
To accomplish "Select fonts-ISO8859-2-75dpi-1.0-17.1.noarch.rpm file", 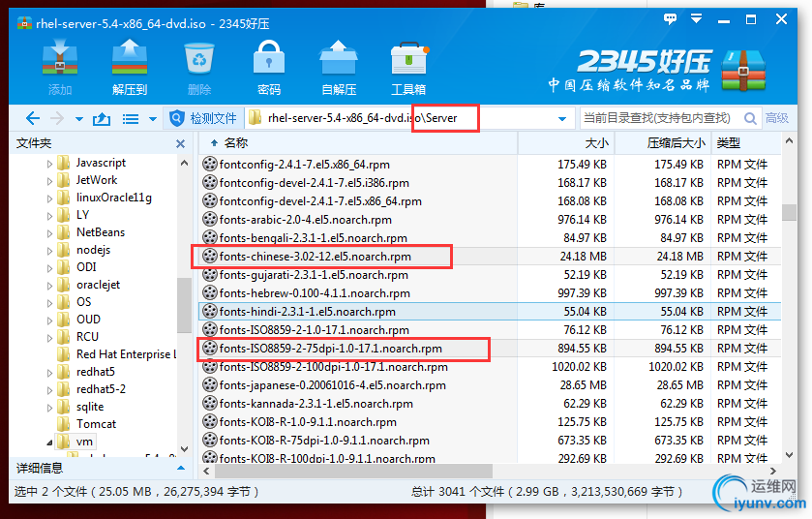I will pyautogui.click(x=330, y=349).
